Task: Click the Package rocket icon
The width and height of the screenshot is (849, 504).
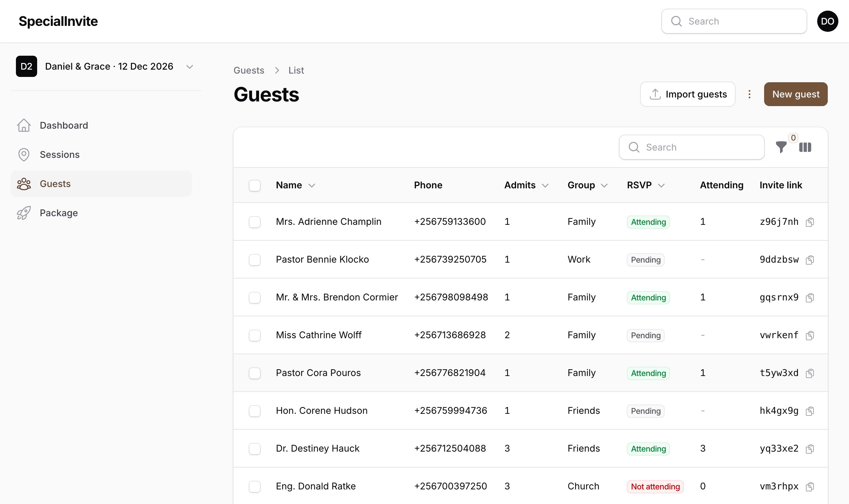Action: click(24, 213)
